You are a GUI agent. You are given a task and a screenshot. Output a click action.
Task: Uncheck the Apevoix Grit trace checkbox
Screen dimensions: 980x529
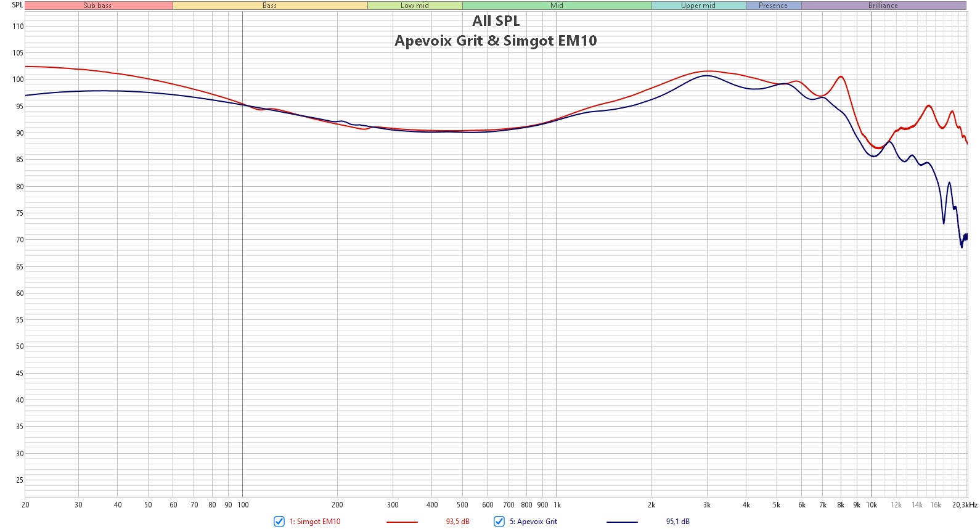tap(499, 522)
